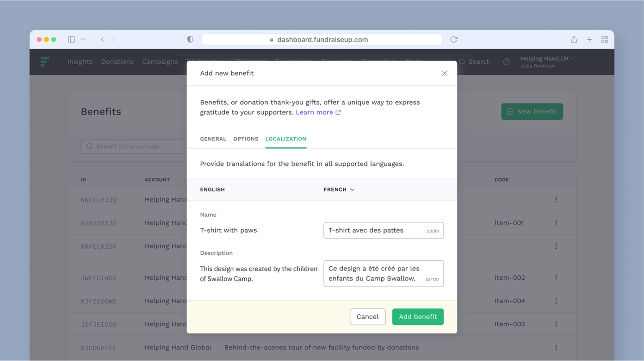The height and width of the screenshot is (361, 644).
Task: Close the Add new benefit dialog
Action: coord(445,73)
